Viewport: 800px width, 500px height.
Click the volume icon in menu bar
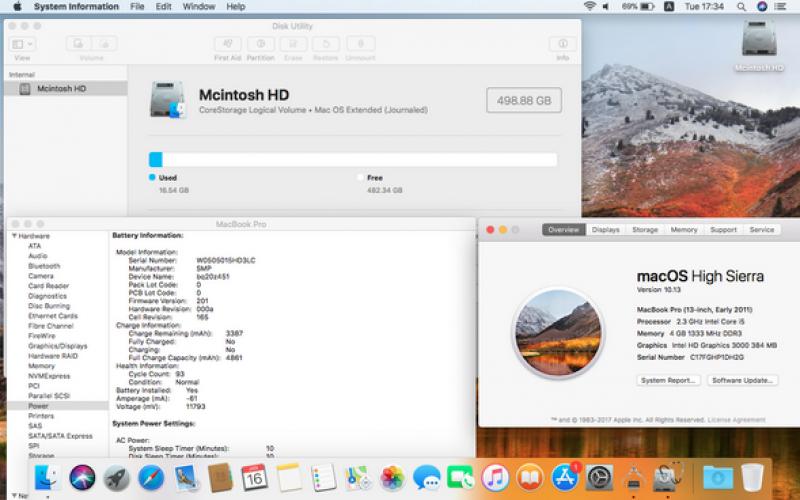606,7
